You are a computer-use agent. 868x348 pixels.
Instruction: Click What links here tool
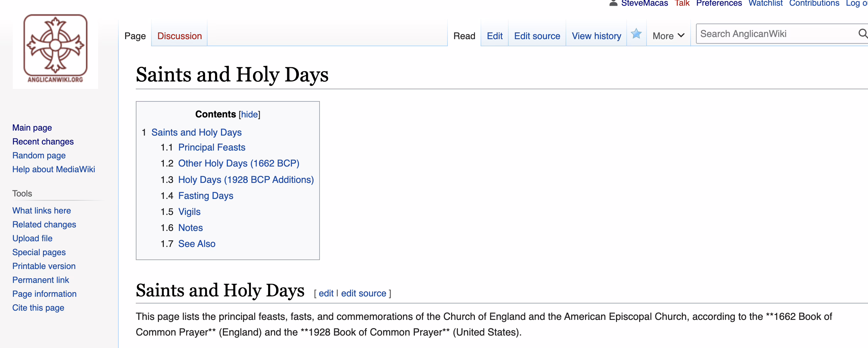(42, 211)
